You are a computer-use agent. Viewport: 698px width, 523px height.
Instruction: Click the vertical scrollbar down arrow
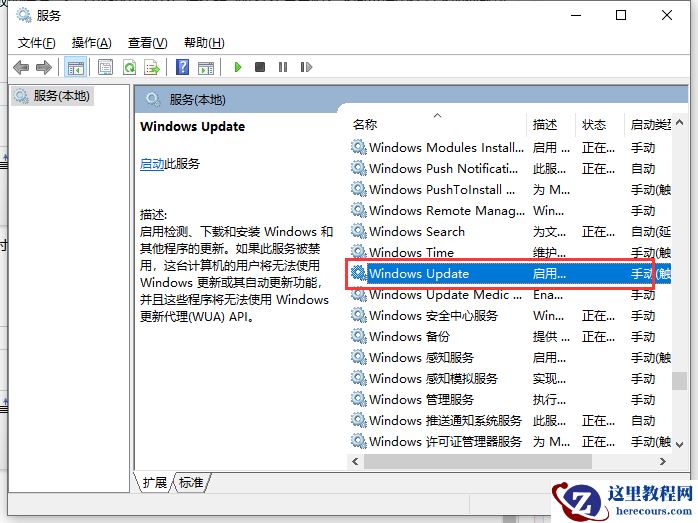coord(679,444)
